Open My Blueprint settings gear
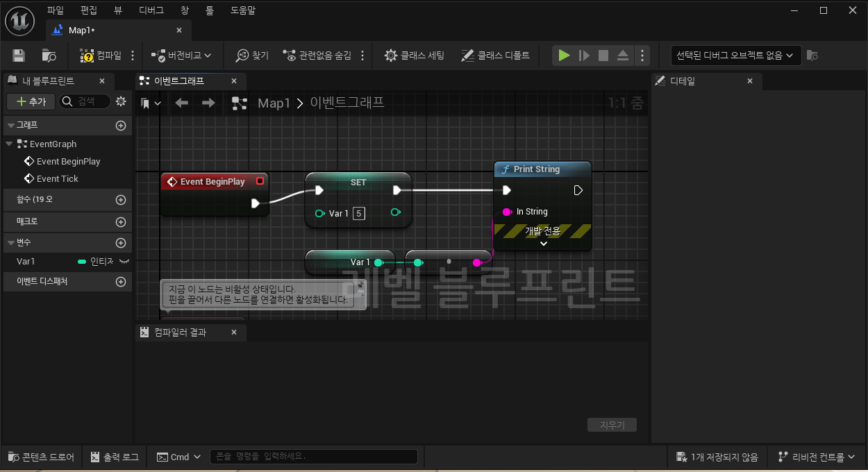The image size is (868, 472). coord(121,101)
